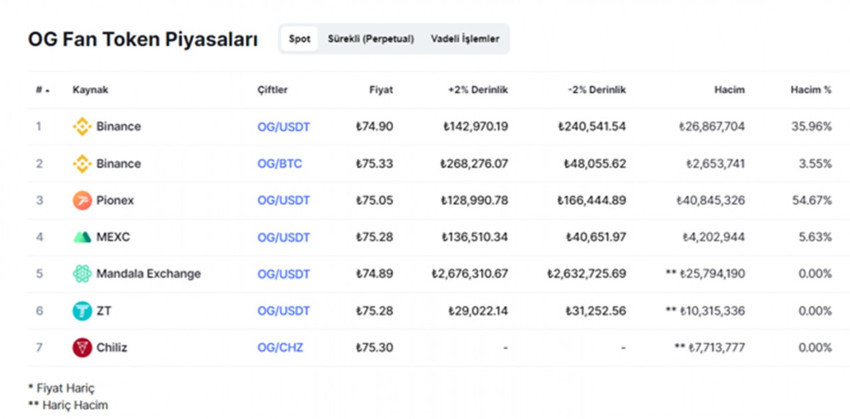Click the depth value ₺136,510.34

tap(475, 237)
